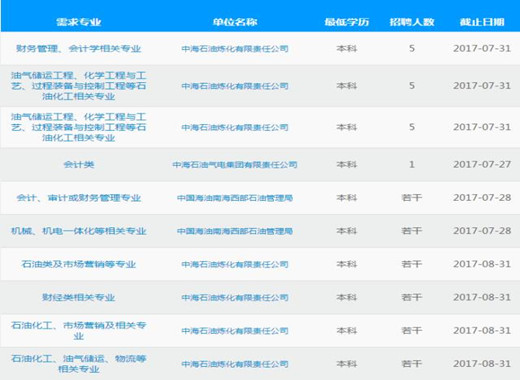Viewport: 520px width, 380px height.
Task: Sort by 招聘人数 column header
Action: 412,22
